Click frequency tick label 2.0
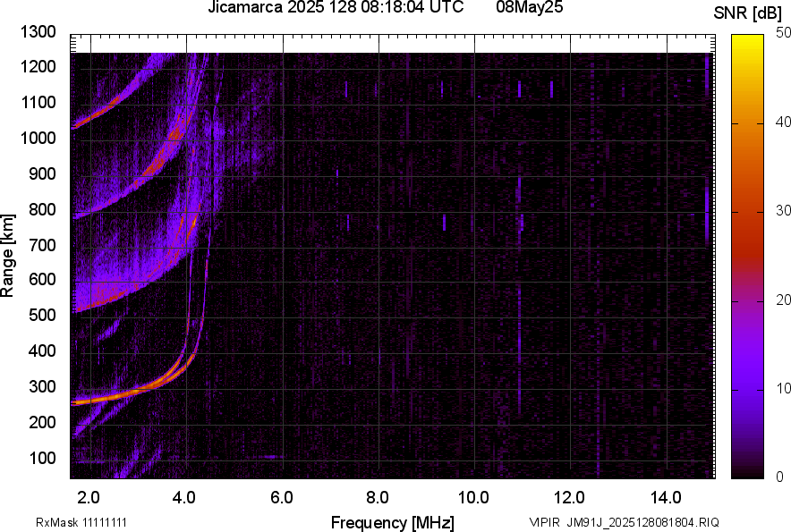This screenshot has width=791, height=532. coord(89,498)
